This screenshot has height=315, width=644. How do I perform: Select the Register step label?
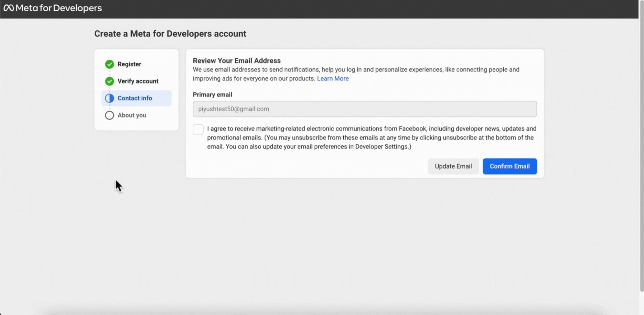coord(129,64)
